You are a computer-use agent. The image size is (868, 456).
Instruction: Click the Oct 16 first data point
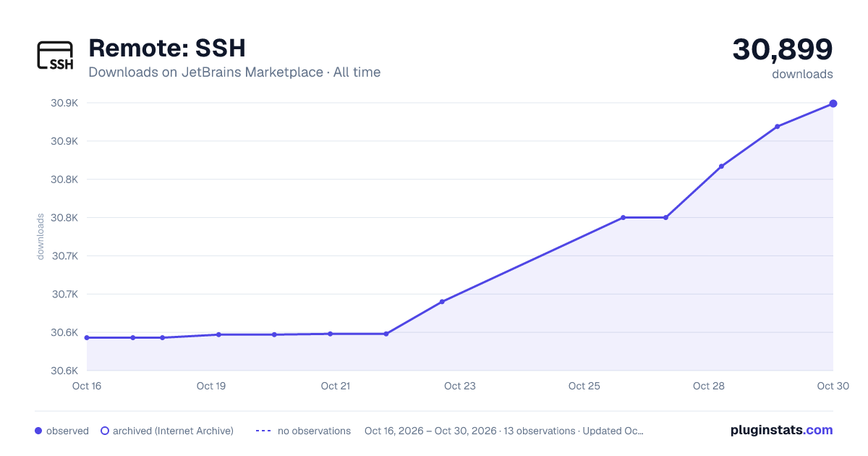pyautogui.click(x=87, y=337)
